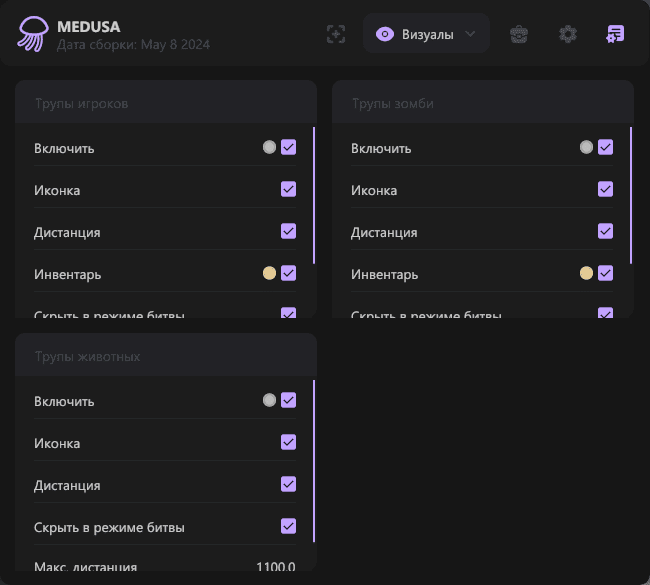
Task: Toggle Иконка checkbox in Трупы зомби
Action: point(605,190)
